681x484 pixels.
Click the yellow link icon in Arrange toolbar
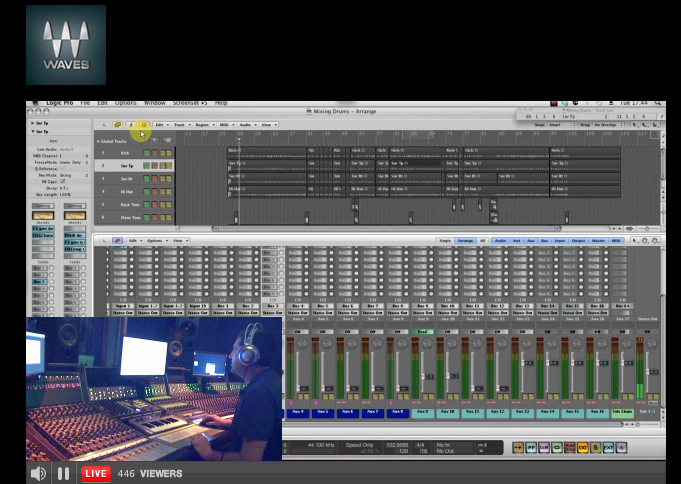point(117,125)
